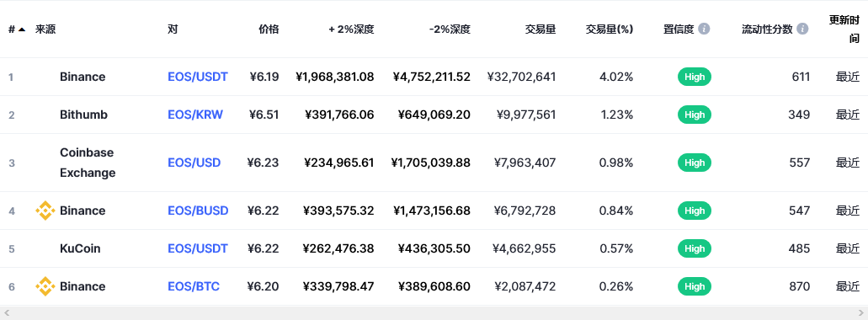
Task: Sort by the 交易量 column header
Action: click(541, 29)
